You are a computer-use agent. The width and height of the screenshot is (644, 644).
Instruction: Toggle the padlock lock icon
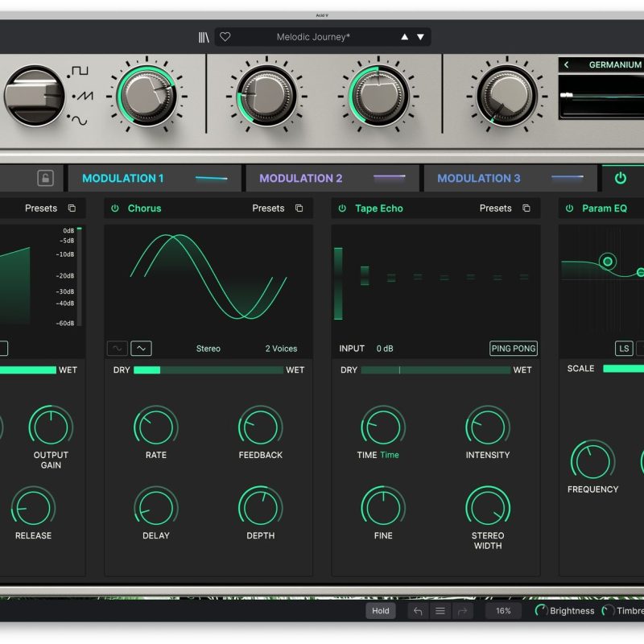46,178
